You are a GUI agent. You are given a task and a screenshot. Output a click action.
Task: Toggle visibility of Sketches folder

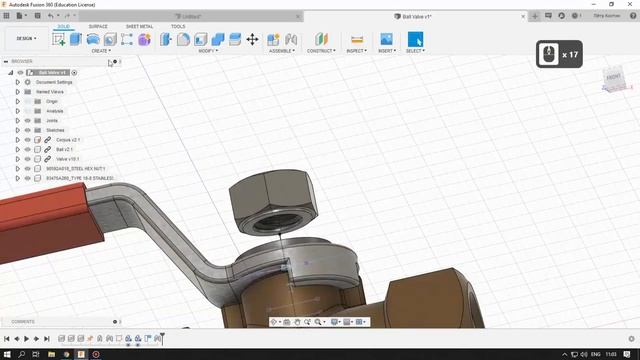[x=28, y=130]
